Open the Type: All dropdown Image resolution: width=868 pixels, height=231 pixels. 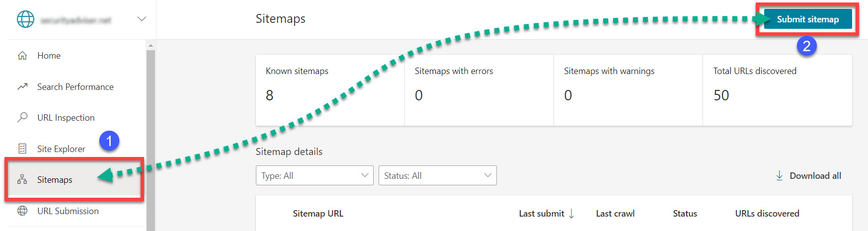[314, 175]
